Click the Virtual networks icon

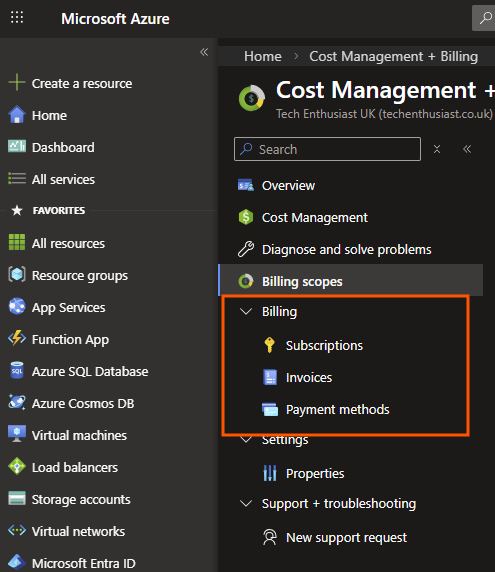(17, 530)
